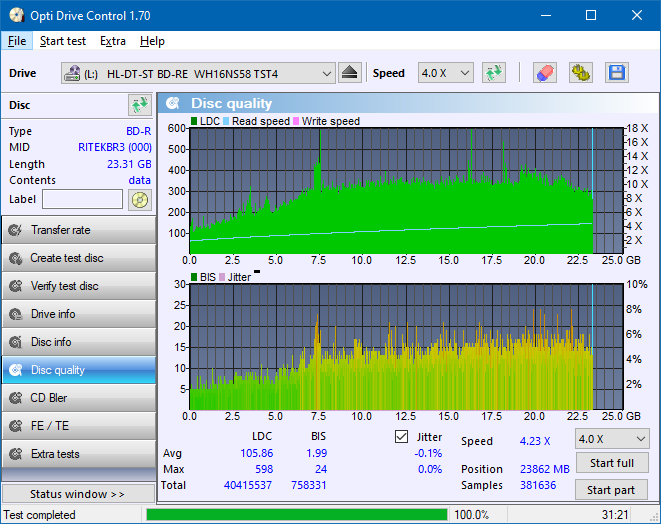Open the Extra menu
Viewport: 661px width, 524px height.
tap(113, 41)
